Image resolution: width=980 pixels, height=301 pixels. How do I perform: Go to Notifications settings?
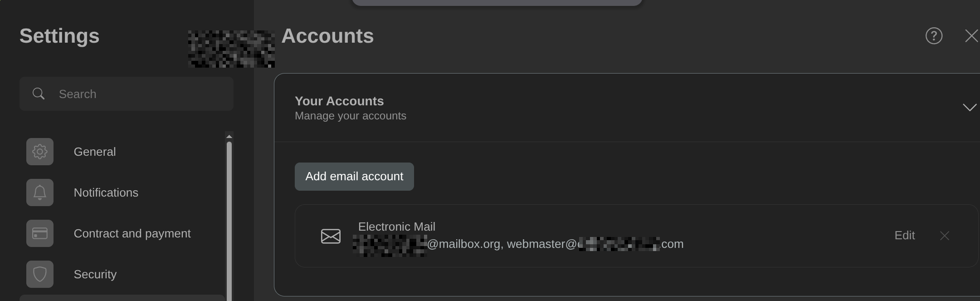coord(106,192)
